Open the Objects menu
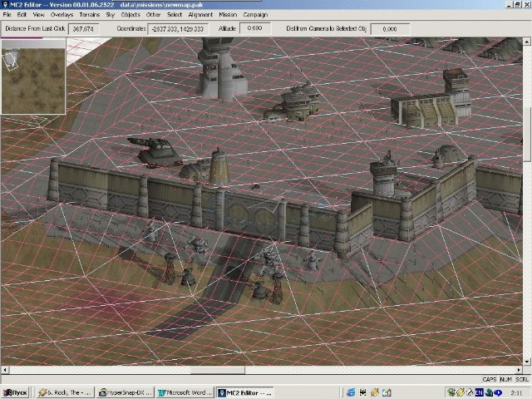 click(x=131, y=15)
